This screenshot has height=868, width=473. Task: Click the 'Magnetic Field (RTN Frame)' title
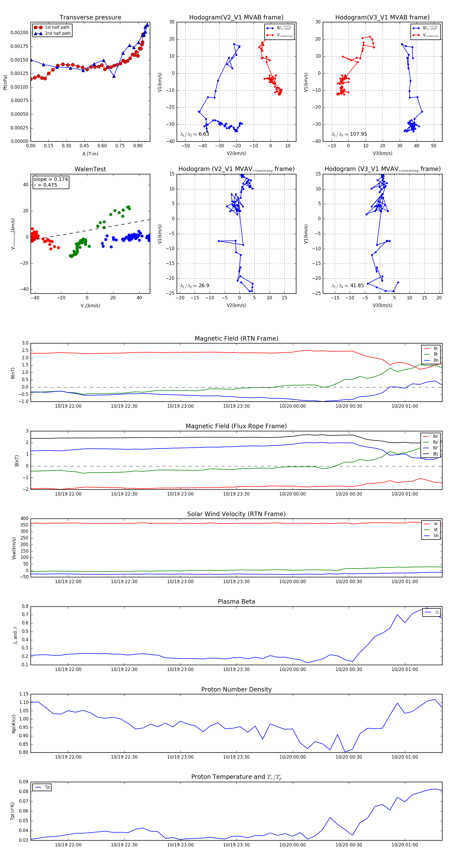tap(236, 339)
